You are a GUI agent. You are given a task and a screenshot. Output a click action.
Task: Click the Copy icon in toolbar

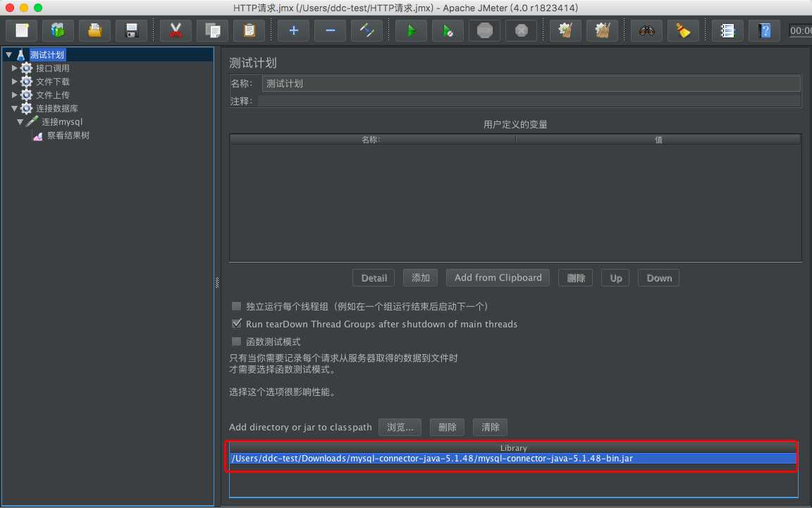(x=212, y=30)
